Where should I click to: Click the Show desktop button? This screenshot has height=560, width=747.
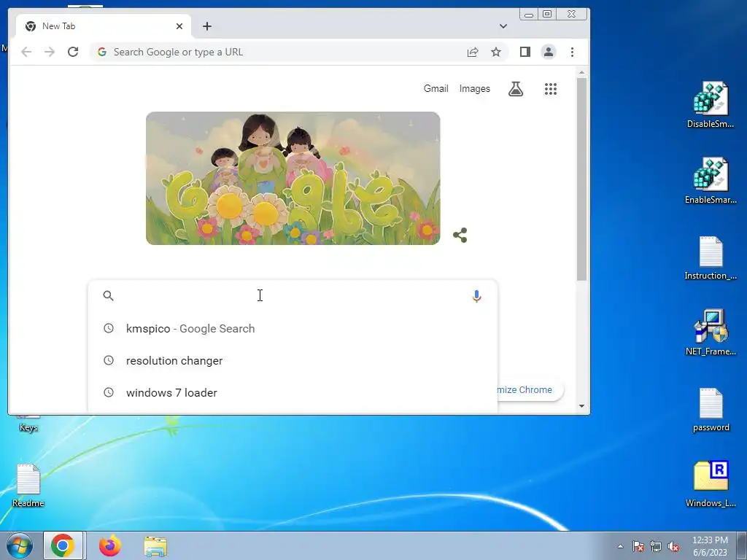coord(741,546)
